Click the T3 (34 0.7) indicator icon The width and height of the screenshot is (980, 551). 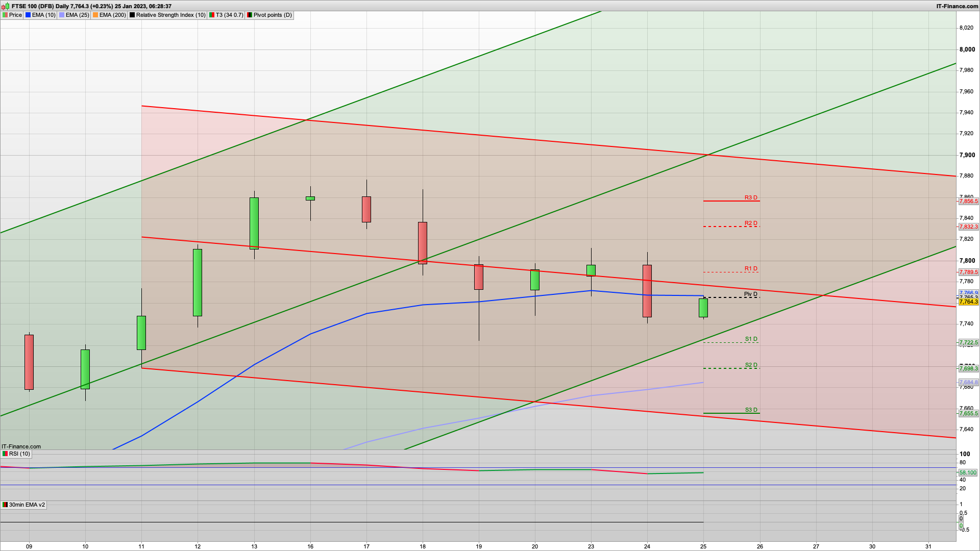point(211,15)
